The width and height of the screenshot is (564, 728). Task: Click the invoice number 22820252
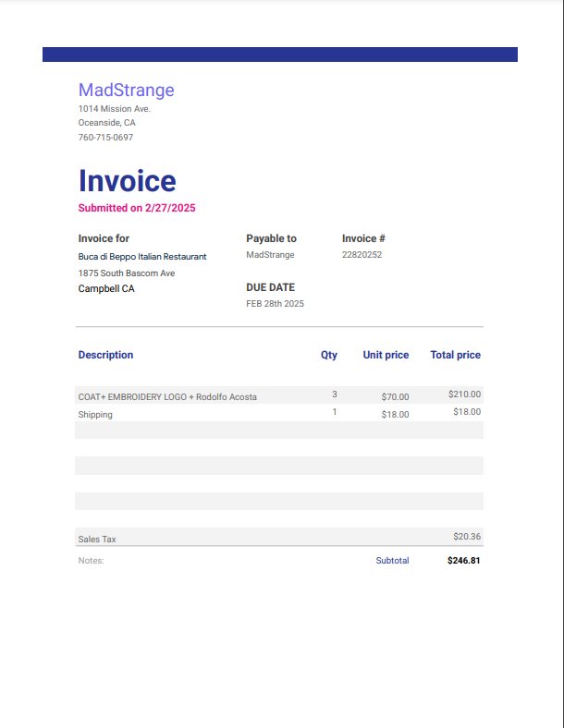[362, 255]
